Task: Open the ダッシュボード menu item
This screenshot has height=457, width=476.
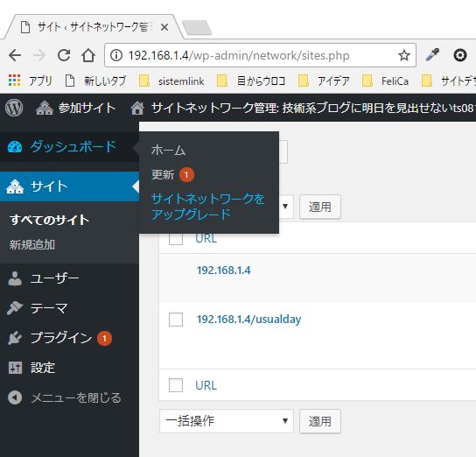Action: [69, 147]
